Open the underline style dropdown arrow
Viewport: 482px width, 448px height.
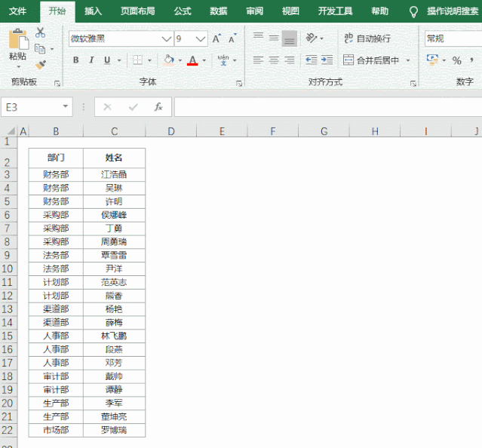[119, 60]
